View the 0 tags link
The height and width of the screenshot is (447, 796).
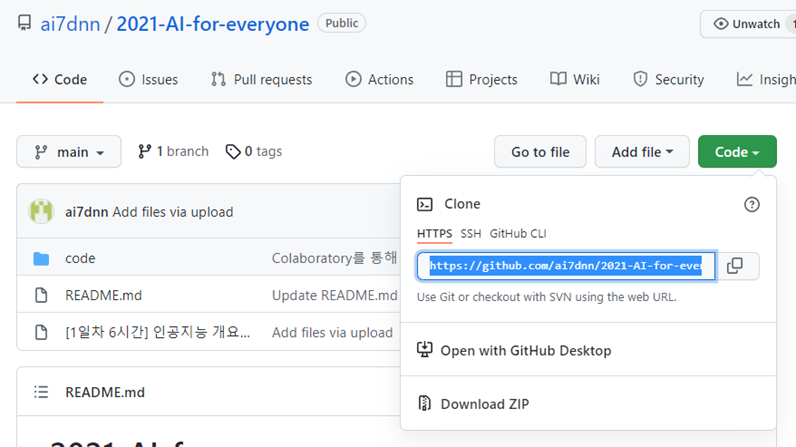[x=254, y=151]
